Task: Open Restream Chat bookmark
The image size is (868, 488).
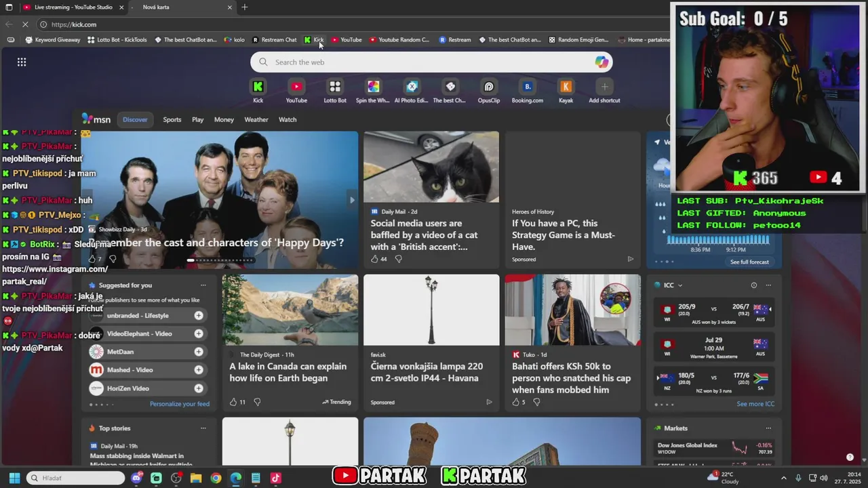Action: (275, 40)
